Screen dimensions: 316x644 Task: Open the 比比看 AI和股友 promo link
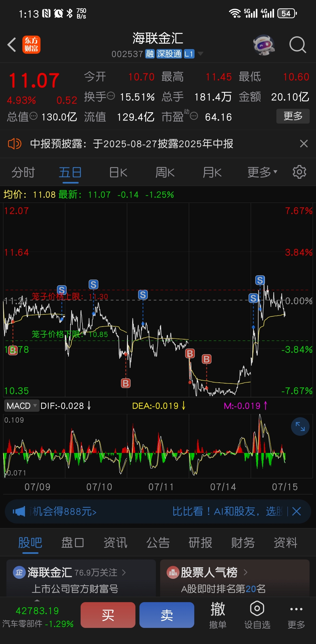click(227, 511)
